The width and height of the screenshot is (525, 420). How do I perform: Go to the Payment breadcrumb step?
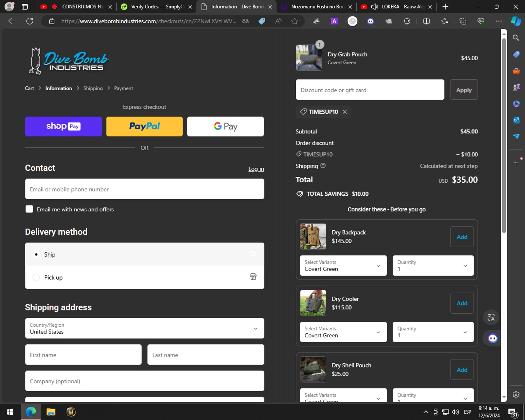(124, 88)
